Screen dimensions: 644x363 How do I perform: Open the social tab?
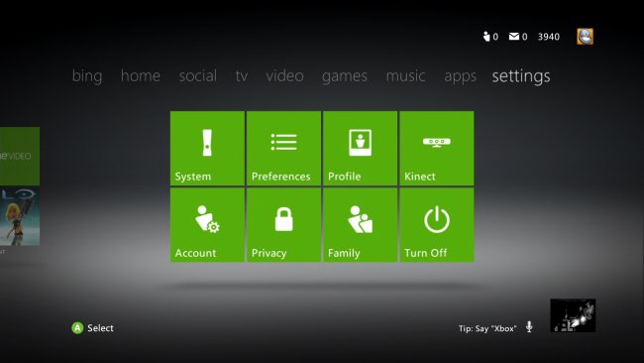point(197,75)
